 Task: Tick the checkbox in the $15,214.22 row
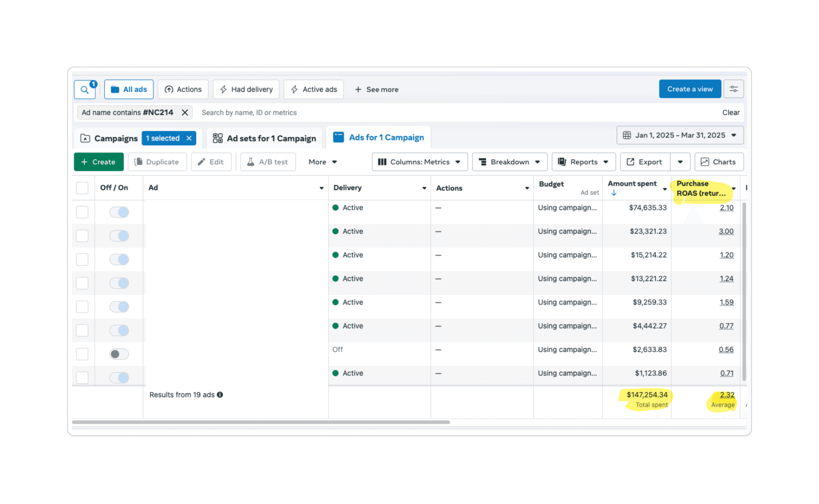pyautogui.click(x=82, y=259)
